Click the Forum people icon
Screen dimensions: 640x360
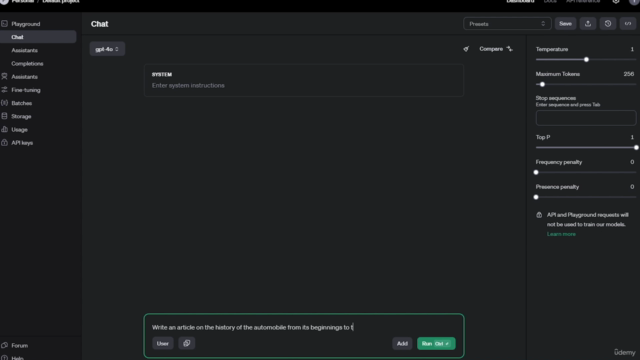(x=4, y=345)
